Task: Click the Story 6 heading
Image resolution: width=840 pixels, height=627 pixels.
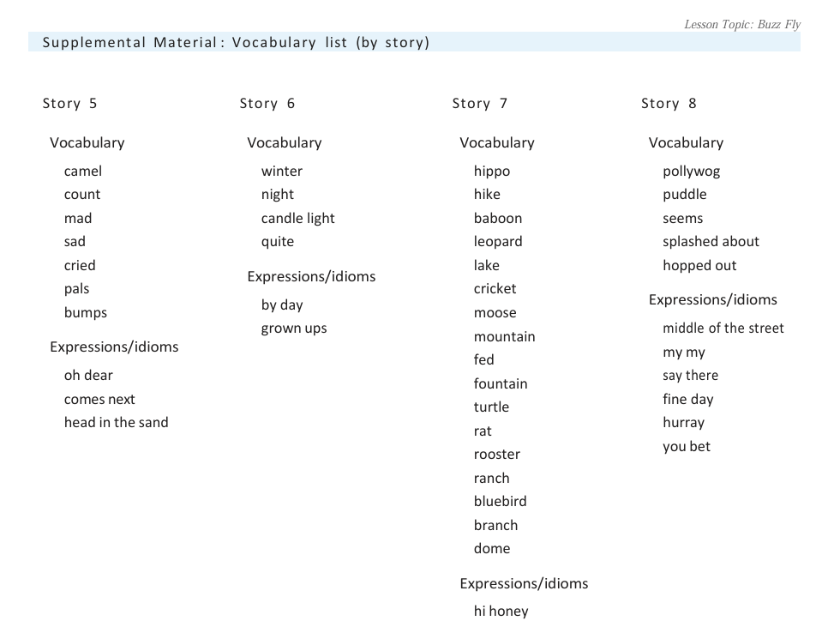Action: 267,104
